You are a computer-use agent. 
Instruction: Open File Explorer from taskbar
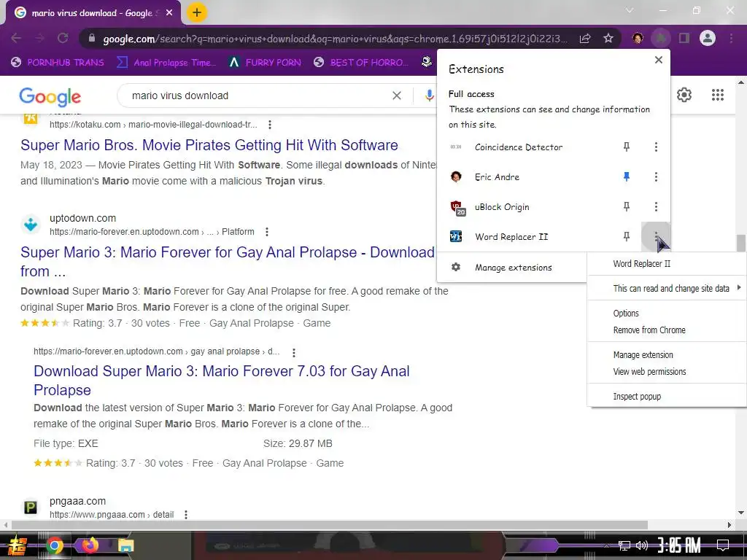point(125,545)
